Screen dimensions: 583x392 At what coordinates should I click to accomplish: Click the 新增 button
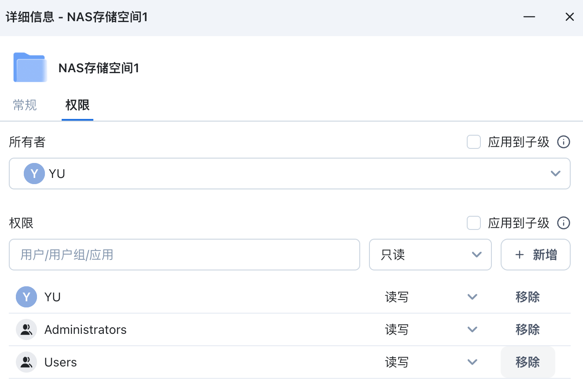point(535,255)
